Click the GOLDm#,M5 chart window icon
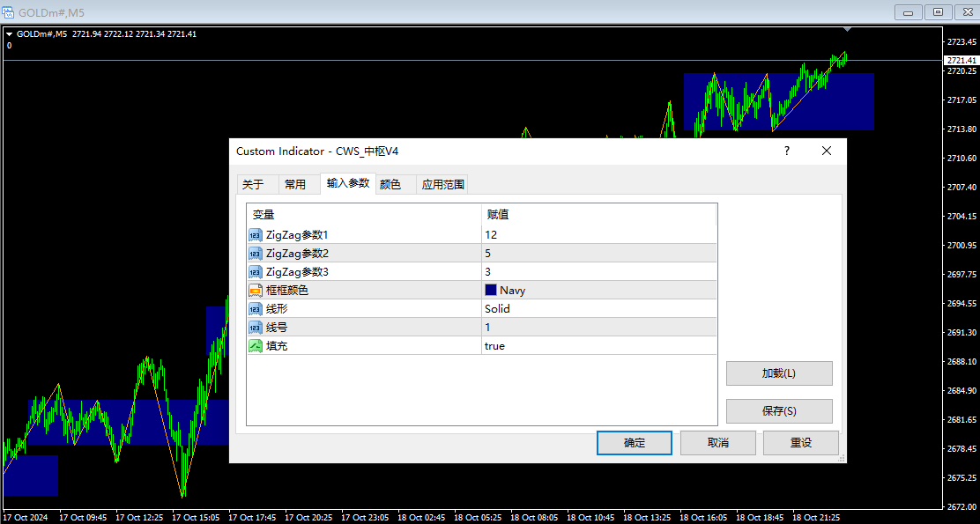 point(9,11)
